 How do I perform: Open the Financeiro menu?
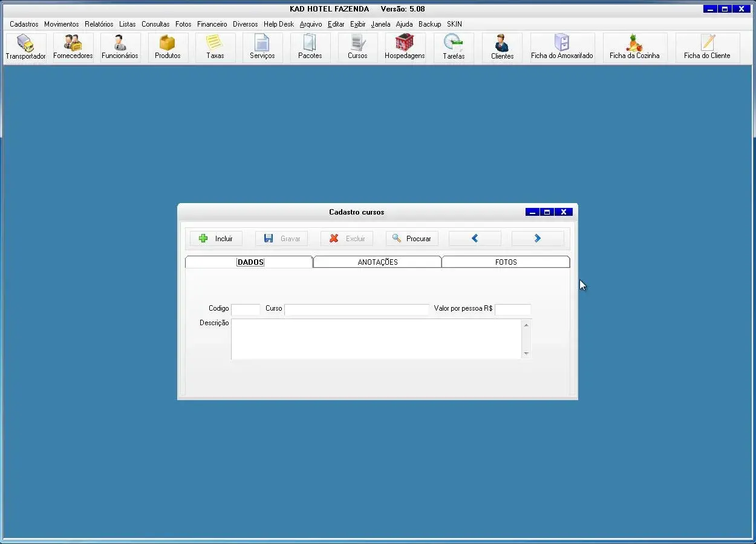[x=212, y=24]
